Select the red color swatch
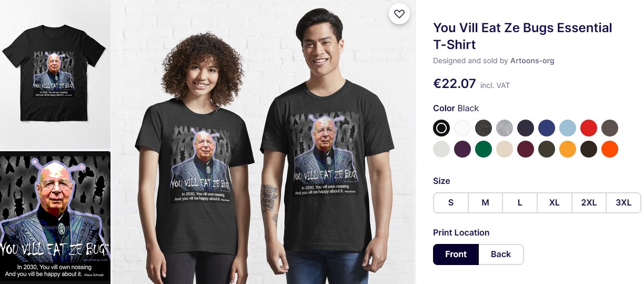The image size is (644, 284). (x=589, y=128)
